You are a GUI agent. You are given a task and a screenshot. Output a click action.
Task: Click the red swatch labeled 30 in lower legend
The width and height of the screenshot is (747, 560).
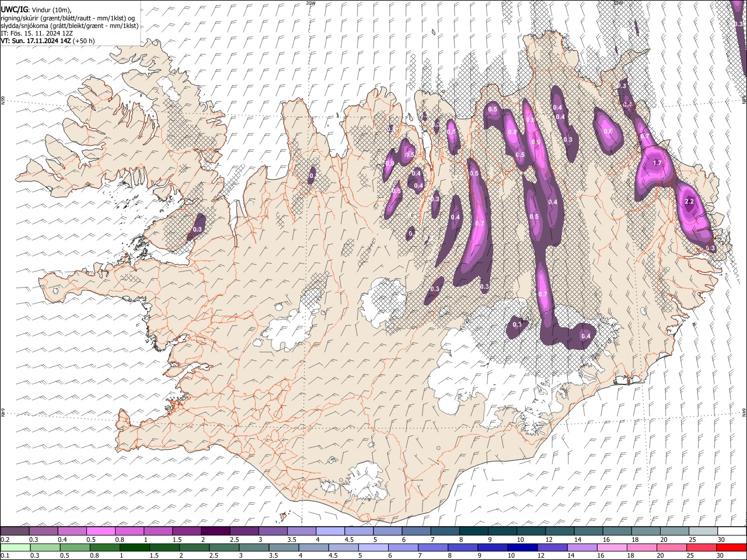732,547
